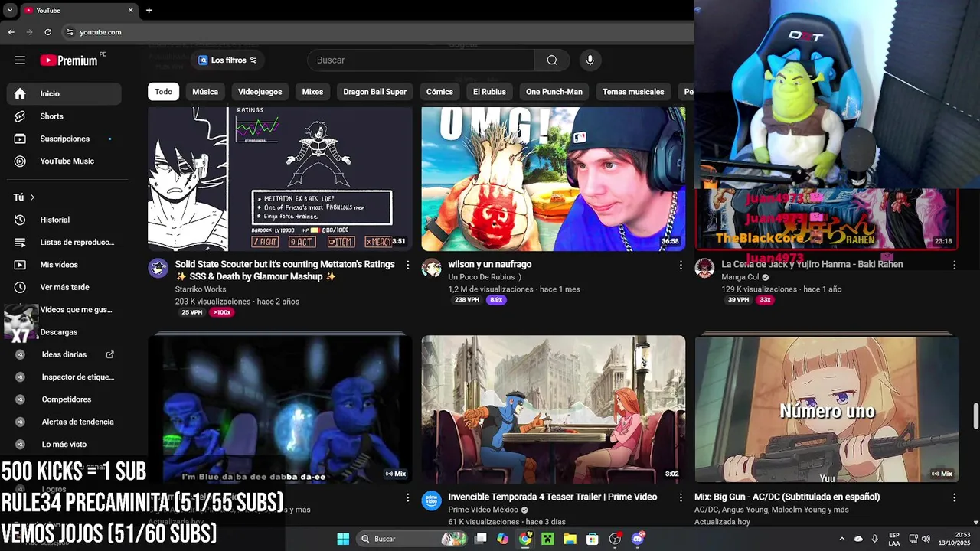Open Solid State Scouter video title
980x551 pixels.
pyautogui.click(x=285, y=270)
